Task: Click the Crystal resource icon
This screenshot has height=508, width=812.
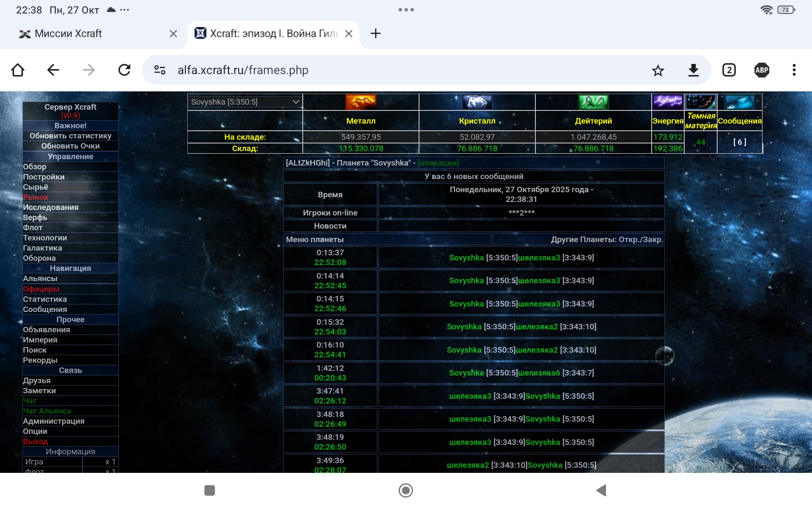Action: coord(477,102)
